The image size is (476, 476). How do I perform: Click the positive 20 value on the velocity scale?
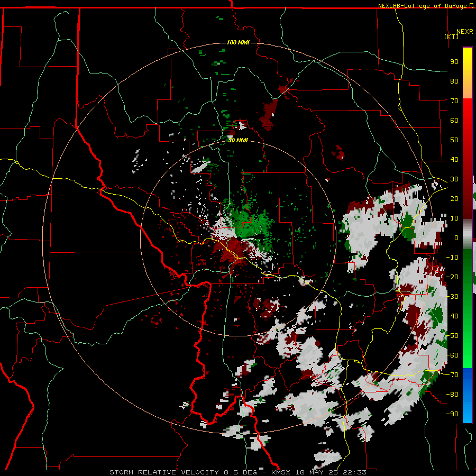pyautogui.click(x=454, y=198)
